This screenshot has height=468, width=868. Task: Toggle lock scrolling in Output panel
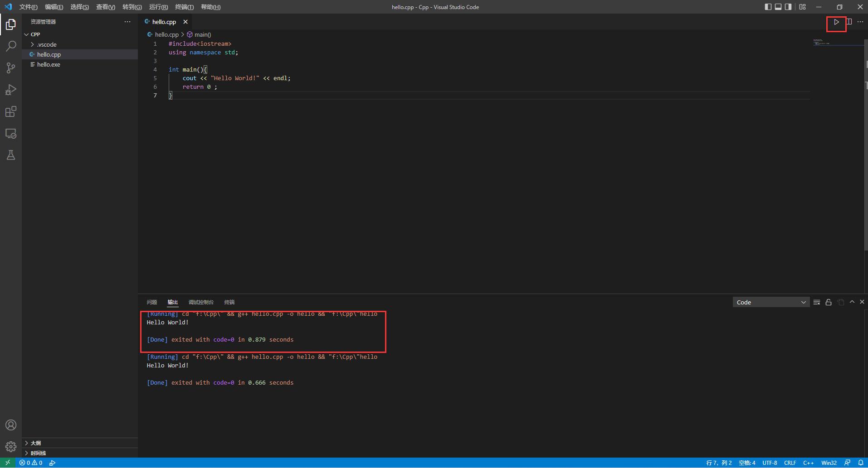click(x=829, y=302)
